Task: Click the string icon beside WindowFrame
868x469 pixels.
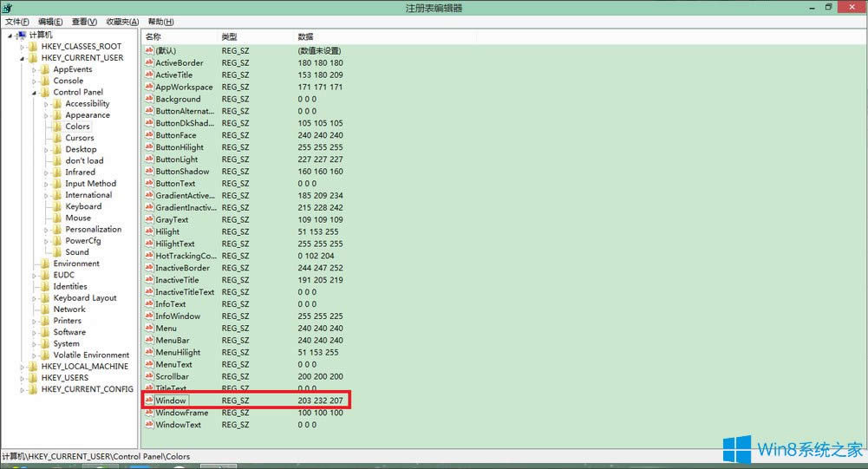Action: click(149, 413)
